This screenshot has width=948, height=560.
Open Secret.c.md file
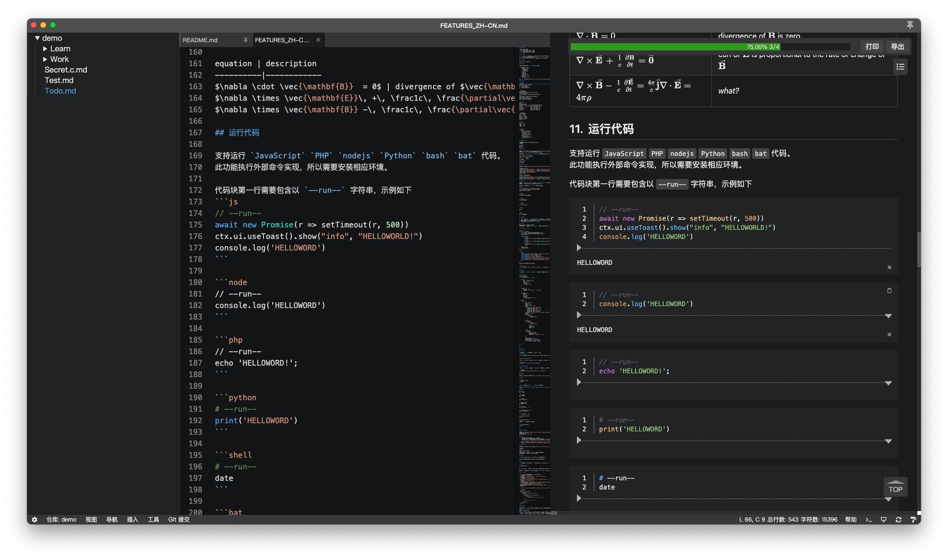click(x=66, y=70)
